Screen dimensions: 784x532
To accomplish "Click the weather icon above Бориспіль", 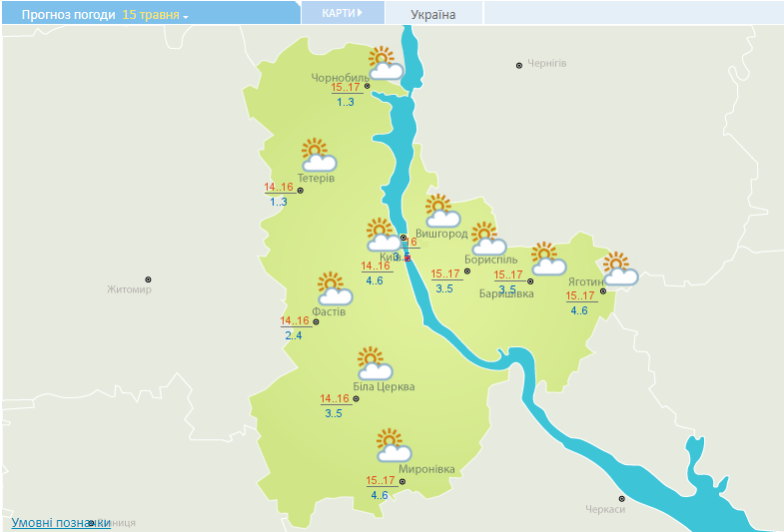I will (486, 239).
